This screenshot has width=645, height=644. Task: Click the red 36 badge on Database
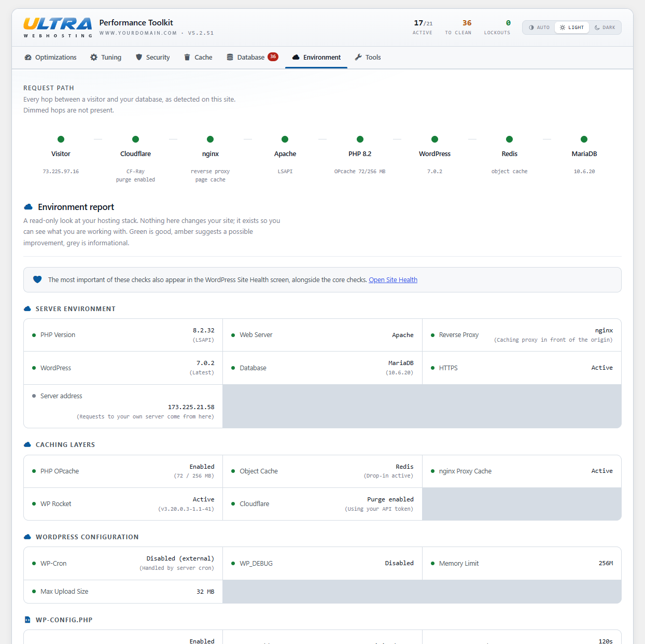pyautogui.click(x=273, y=57)
